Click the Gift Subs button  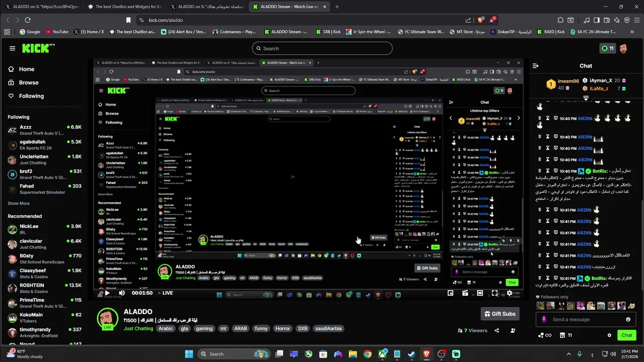coord(500,314)
